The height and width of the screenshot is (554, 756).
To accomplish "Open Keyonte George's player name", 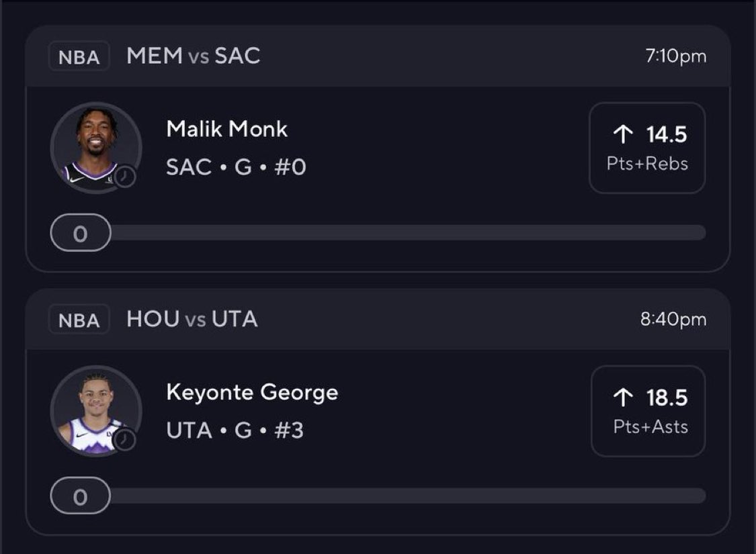I will 252,392.
